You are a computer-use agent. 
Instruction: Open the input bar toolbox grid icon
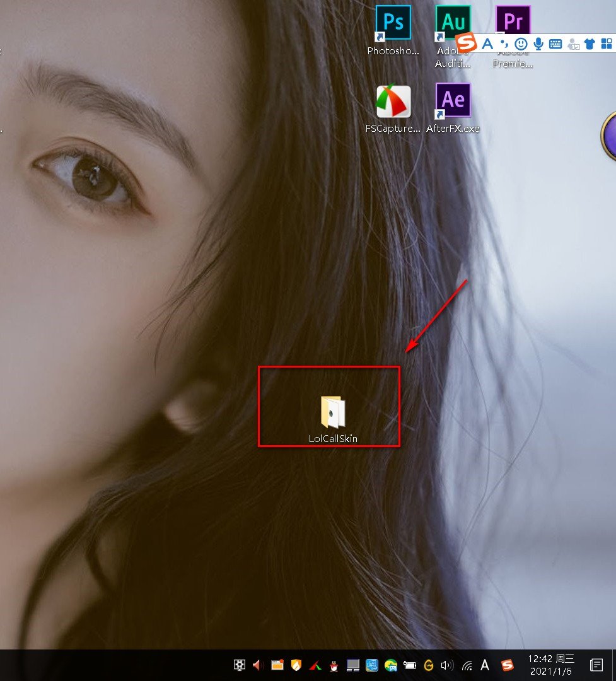[x=606, y=44]
